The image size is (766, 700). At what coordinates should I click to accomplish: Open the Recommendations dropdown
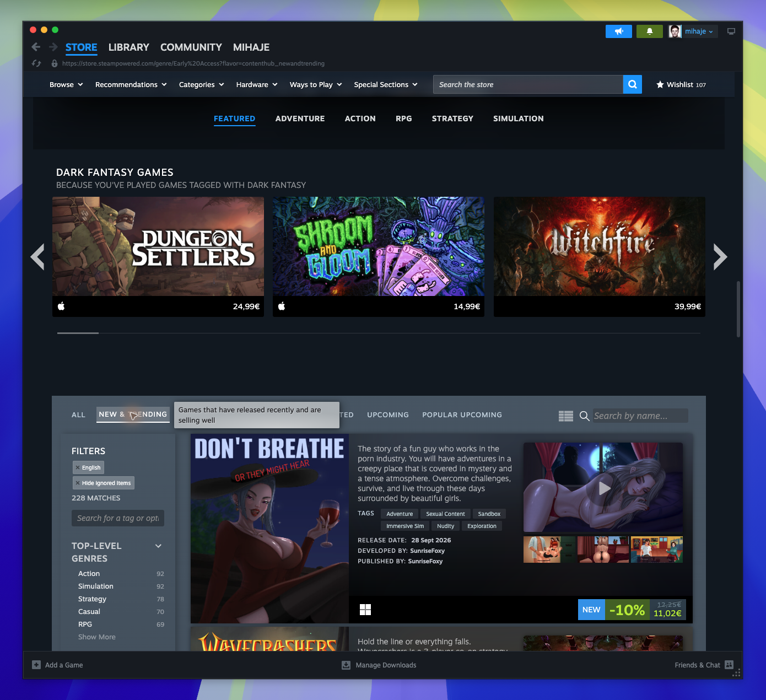point(131,84)
